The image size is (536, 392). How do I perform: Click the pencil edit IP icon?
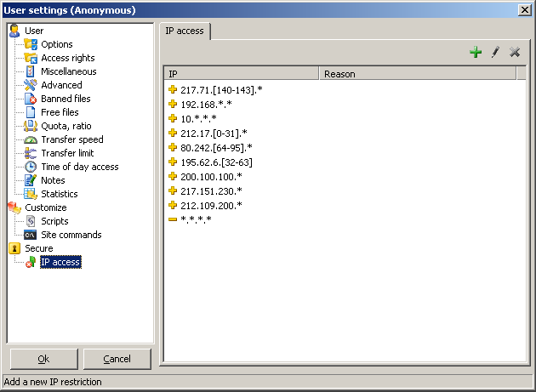[x=495, y=53]
